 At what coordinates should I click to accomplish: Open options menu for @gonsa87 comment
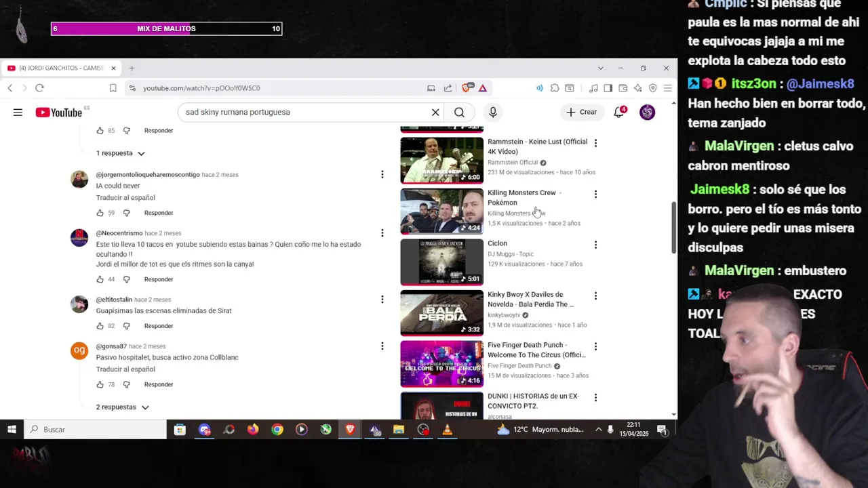click(382, 346)
